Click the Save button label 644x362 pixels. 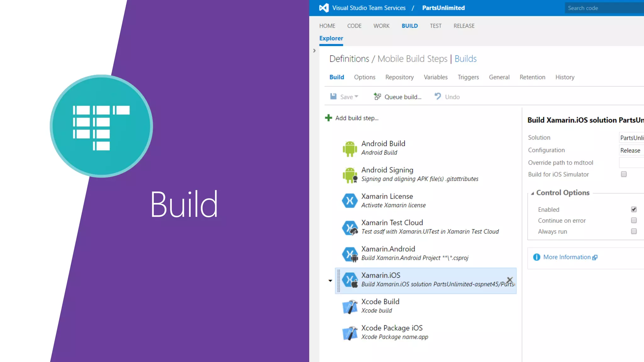click(347, 97)
